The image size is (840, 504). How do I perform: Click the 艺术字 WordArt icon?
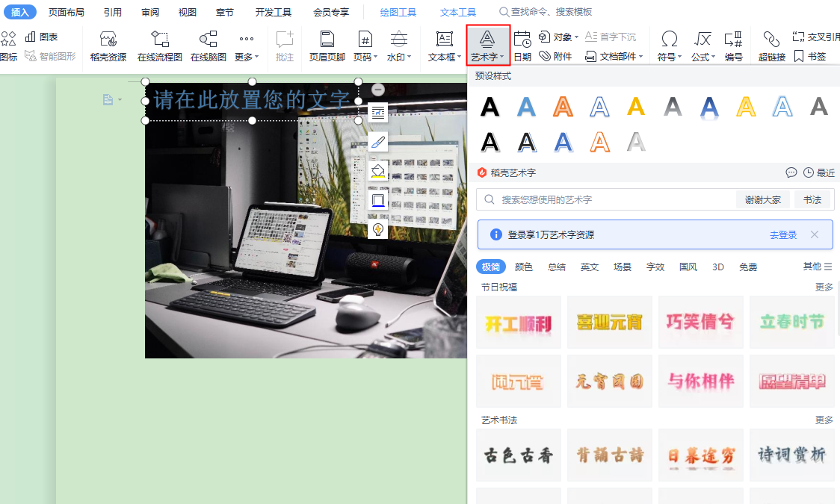(487, 46)
